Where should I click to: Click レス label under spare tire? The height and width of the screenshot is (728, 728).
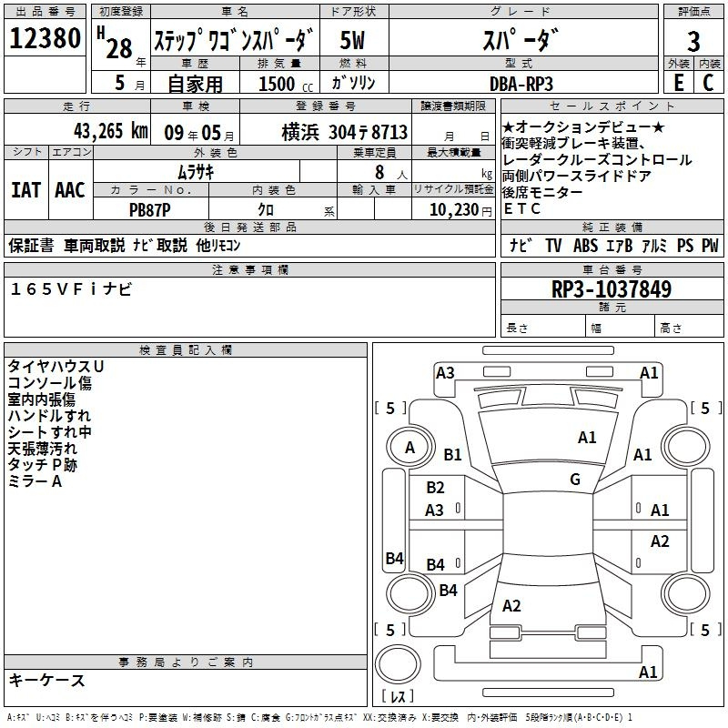pyautogui.click(x=398, y=696)
